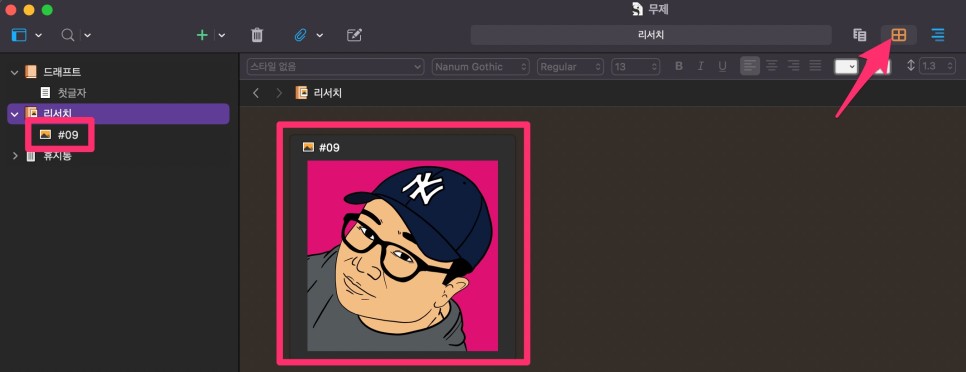Click the 리서치 title field in toolbar
The height and width of the screenshot is (372, 966).
click(x=651, y=35)
